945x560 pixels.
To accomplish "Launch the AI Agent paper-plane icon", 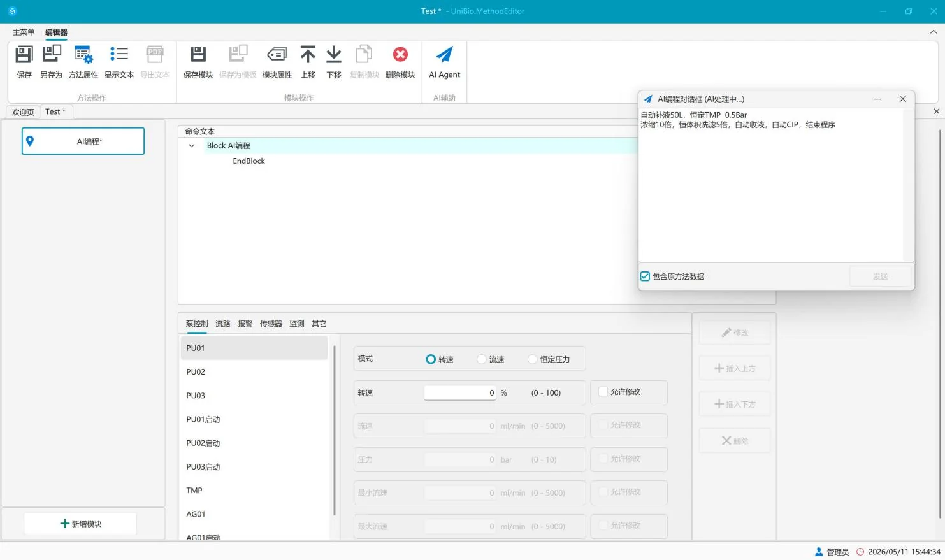I will point(444,55).
